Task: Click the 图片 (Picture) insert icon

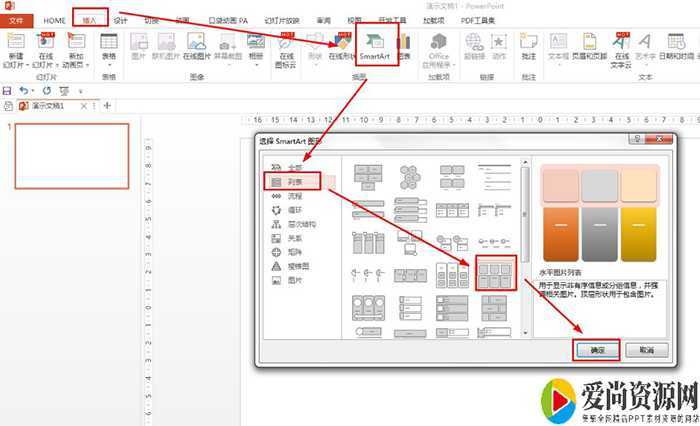Action: click(x=138, y=47)
